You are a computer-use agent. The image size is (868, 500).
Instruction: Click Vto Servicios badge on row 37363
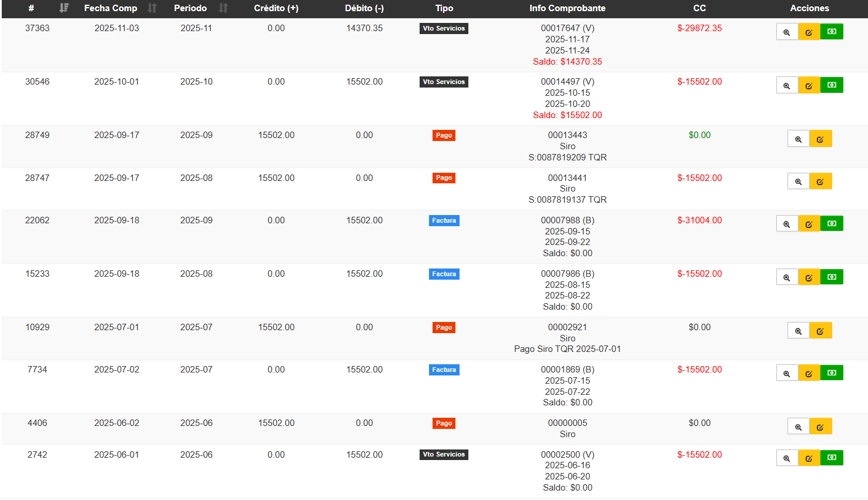pos(444,28)
